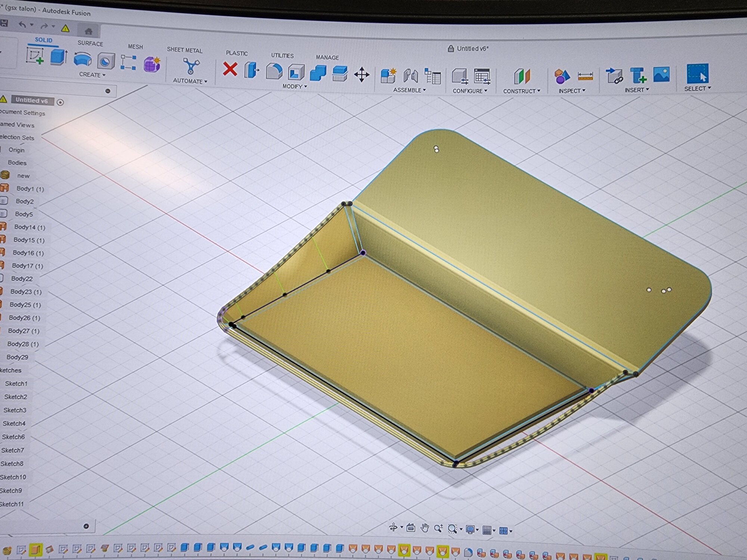Click the Insert Derive icon

click(614, 76)
